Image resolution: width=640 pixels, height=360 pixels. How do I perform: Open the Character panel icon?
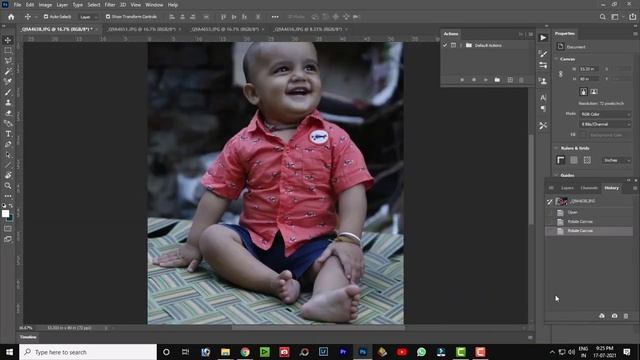pyautogui.click(x=543, y=98)
